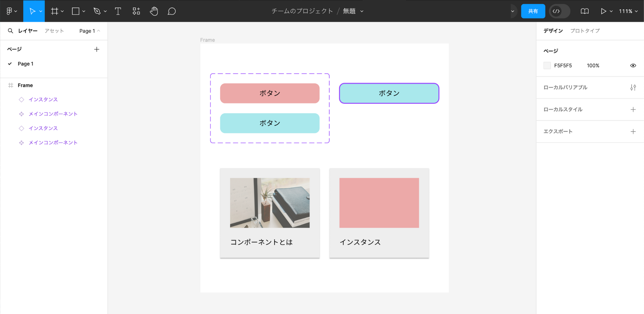Select the Rectangle shape tool
The width and height of the screenshot is (644, 314).
pyautogui.click(x=75, y=11)
